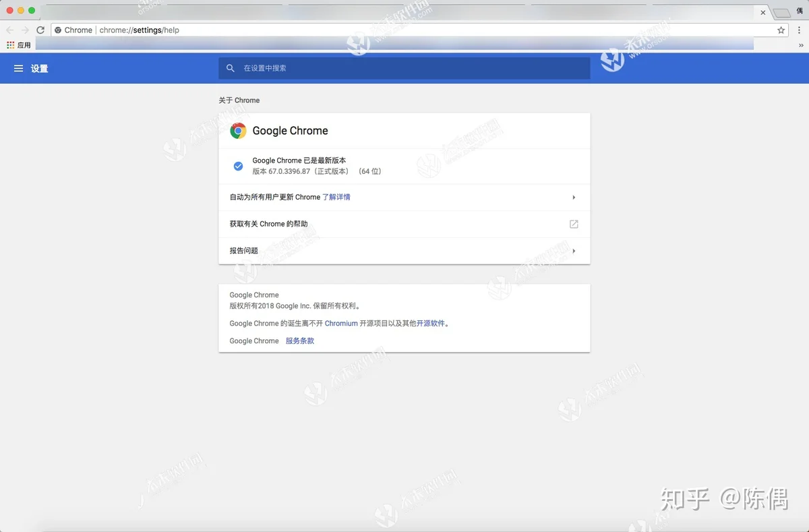Click the site info icon in address bar

click(x=58, y=30)
